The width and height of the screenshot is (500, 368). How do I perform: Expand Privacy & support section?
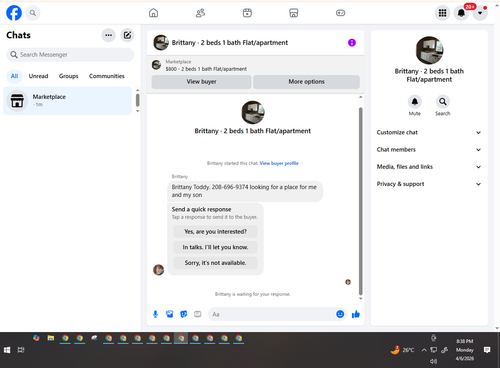(429, 184)
